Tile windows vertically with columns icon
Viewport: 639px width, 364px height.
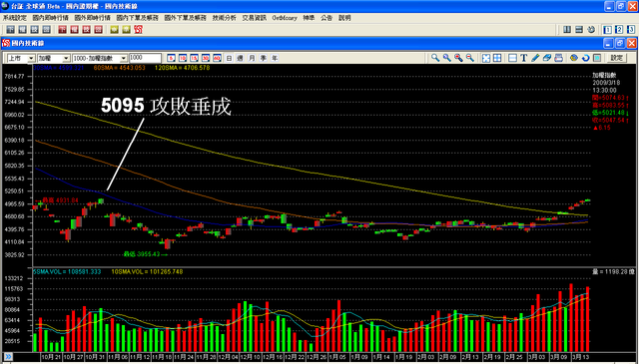(x=567, y=29)
